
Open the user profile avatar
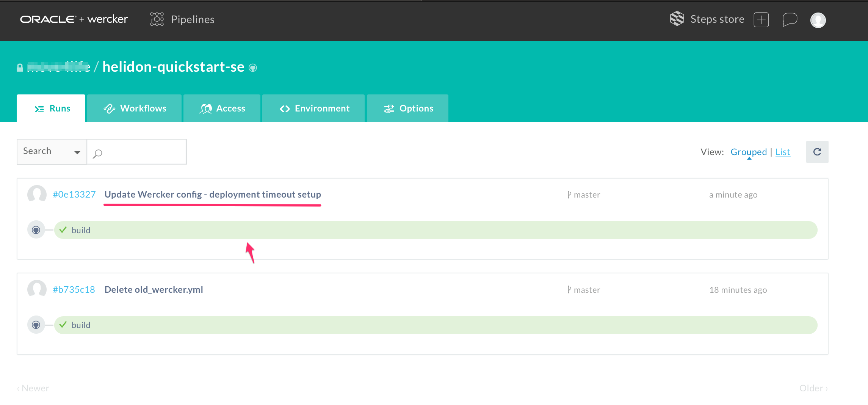click(818, 20)
